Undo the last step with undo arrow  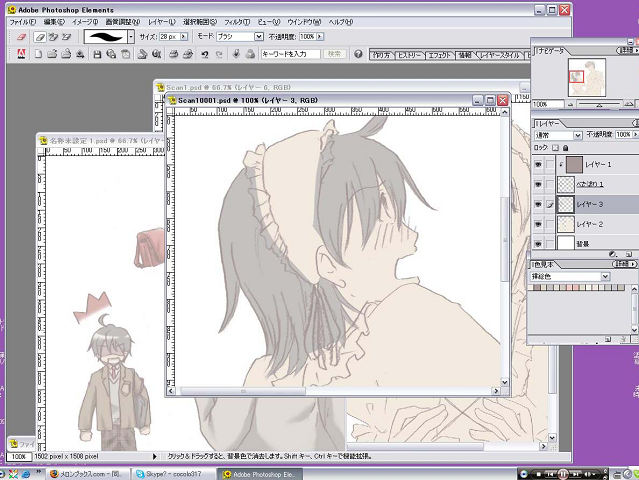point(205,54)
